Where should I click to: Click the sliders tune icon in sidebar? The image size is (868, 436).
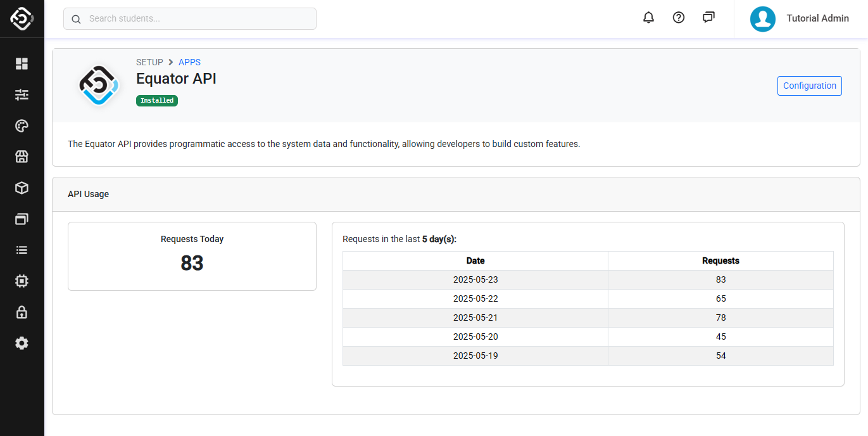coord(22,94)
